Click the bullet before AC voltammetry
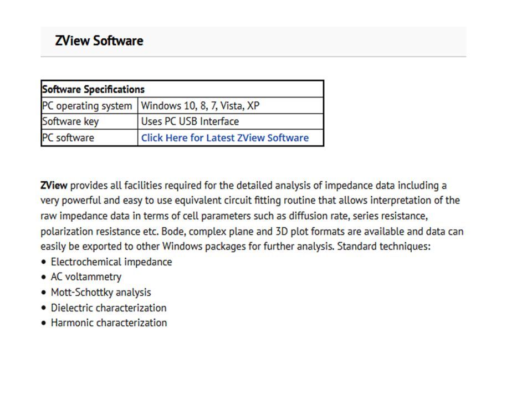Image resolution: width=532 pixels, height=399 pixels. coord(43,277)
